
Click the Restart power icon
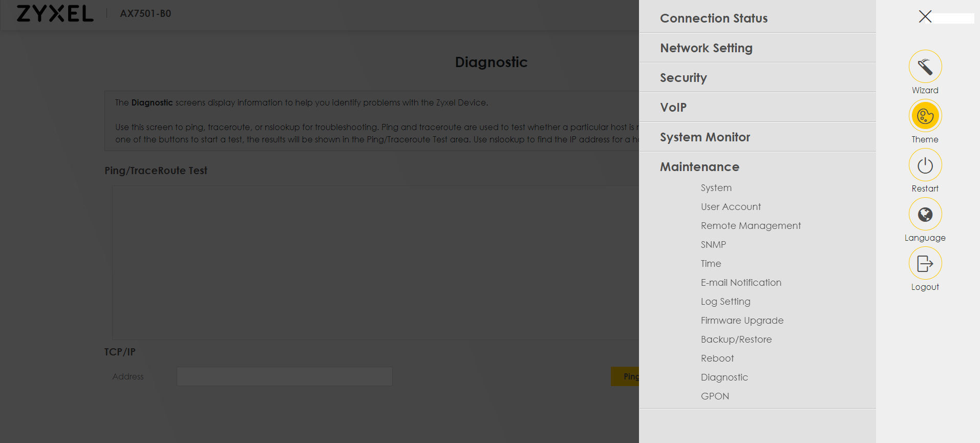[x=925, y=165]
